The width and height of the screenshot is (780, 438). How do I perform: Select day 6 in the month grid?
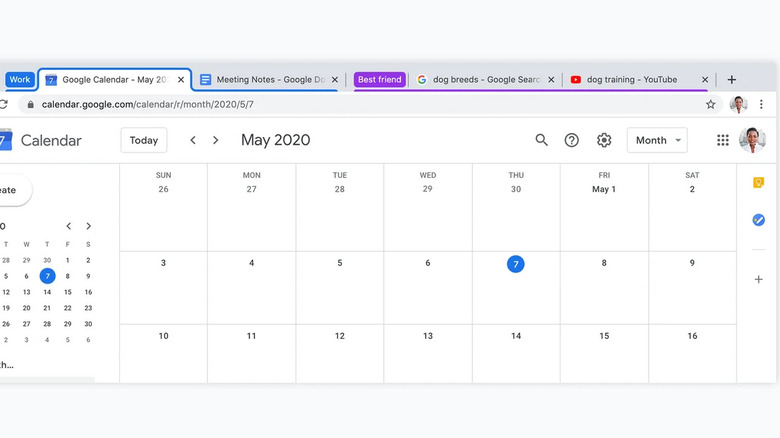click(x=428, y=263)
